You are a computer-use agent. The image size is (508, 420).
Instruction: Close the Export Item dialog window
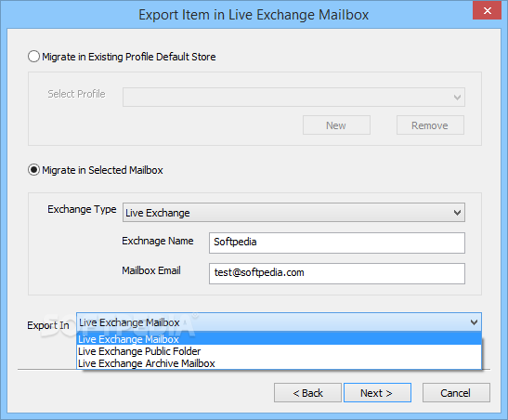click(487, 11)
